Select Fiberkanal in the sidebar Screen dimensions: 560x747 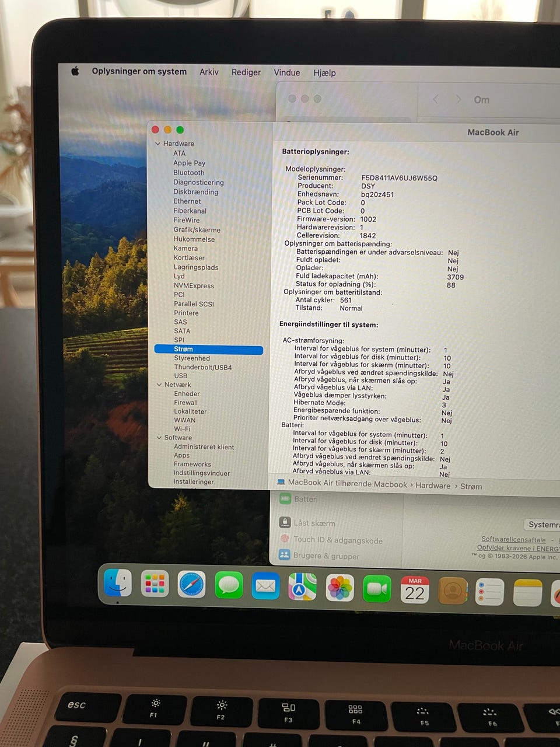pos(190,211)
